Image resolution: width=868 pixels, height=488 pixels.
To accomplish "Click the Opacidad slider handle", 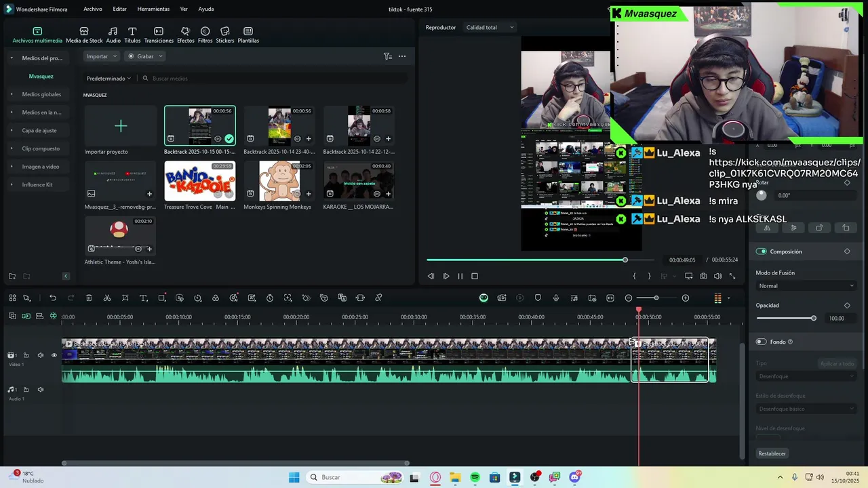I will point(814,318).
